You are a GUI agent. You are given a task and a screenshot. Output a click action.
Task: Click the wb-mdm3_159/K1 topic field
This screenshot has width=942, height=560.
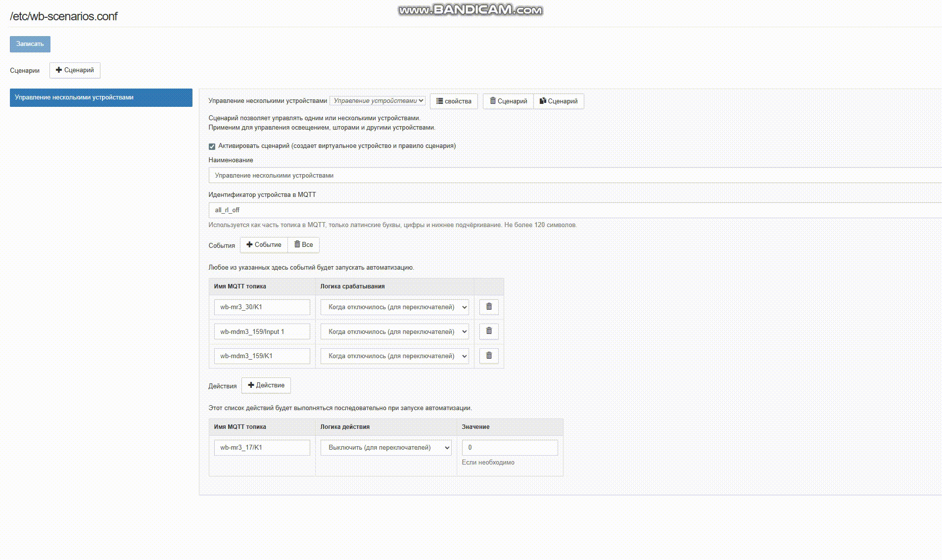tap(262, 356)
